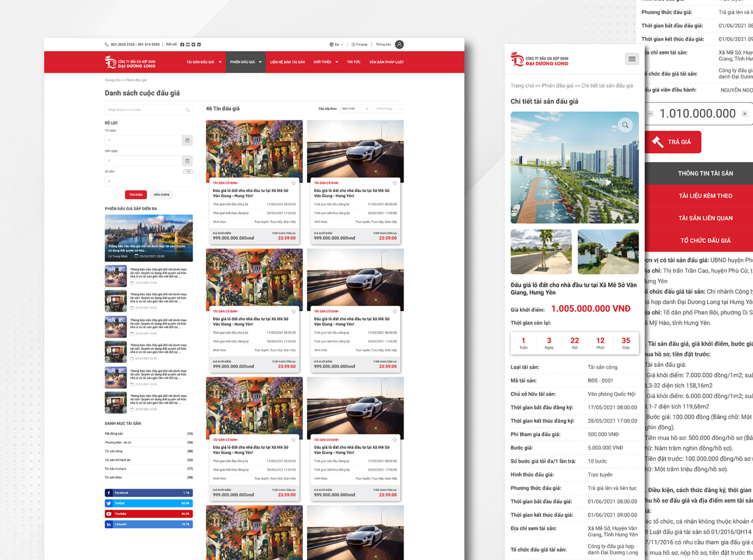The width and height of the screenshot is (753, 560).
Task: Click Phiên đấu giá breadcrumb in mobile view
Action: [x=557, y=86]
